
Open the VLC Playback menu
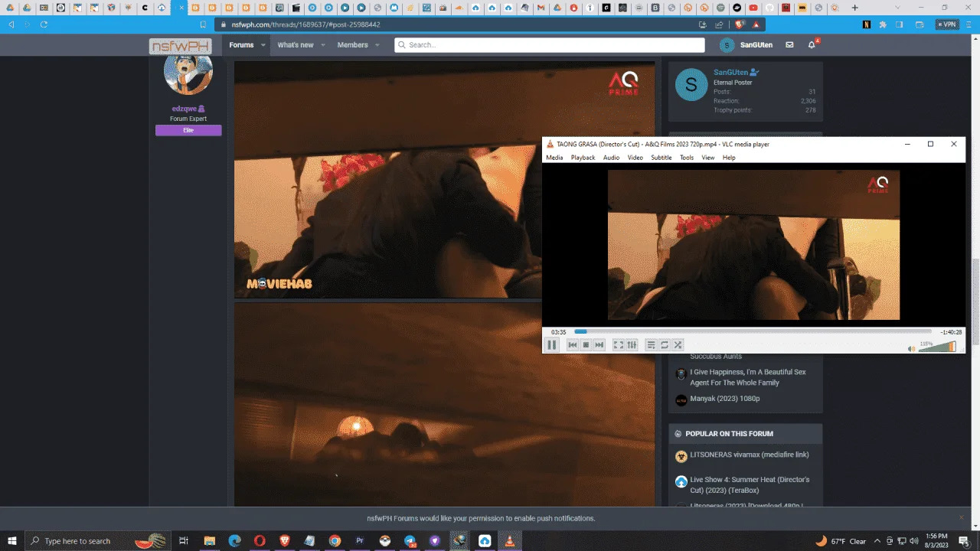[x=583, y=158]
